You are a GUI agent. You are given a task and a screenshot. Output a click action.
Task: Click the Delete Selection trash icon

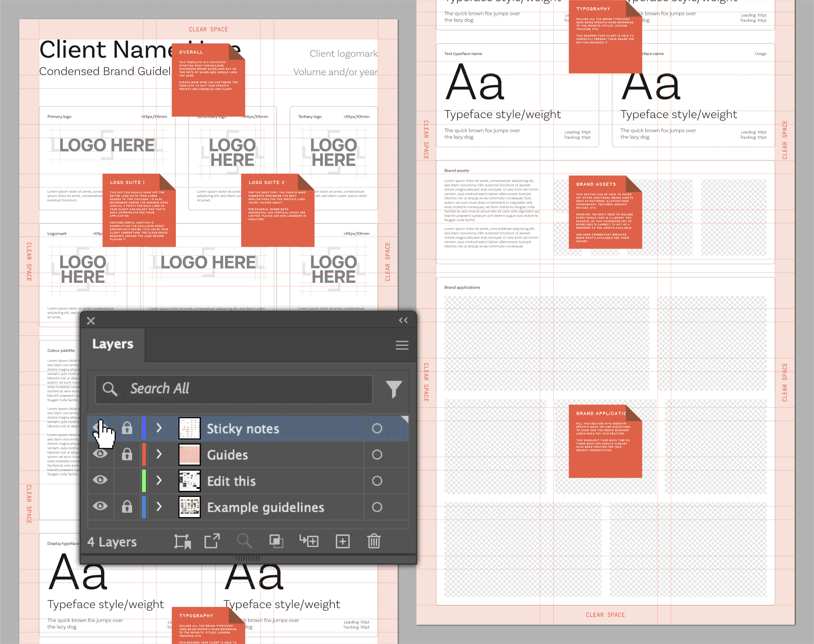click(x=374, y=541)
